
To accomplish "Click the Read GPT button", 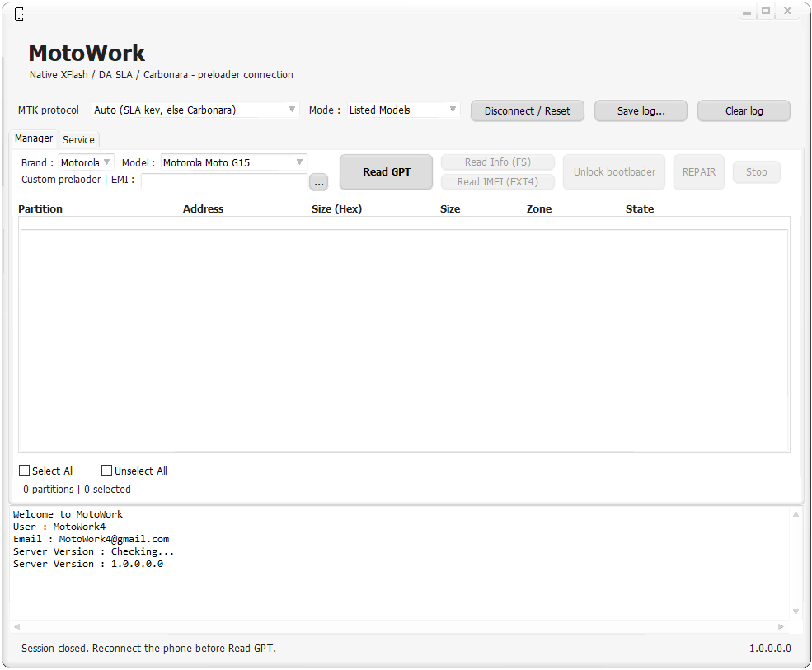I will [x=387, y=172].
